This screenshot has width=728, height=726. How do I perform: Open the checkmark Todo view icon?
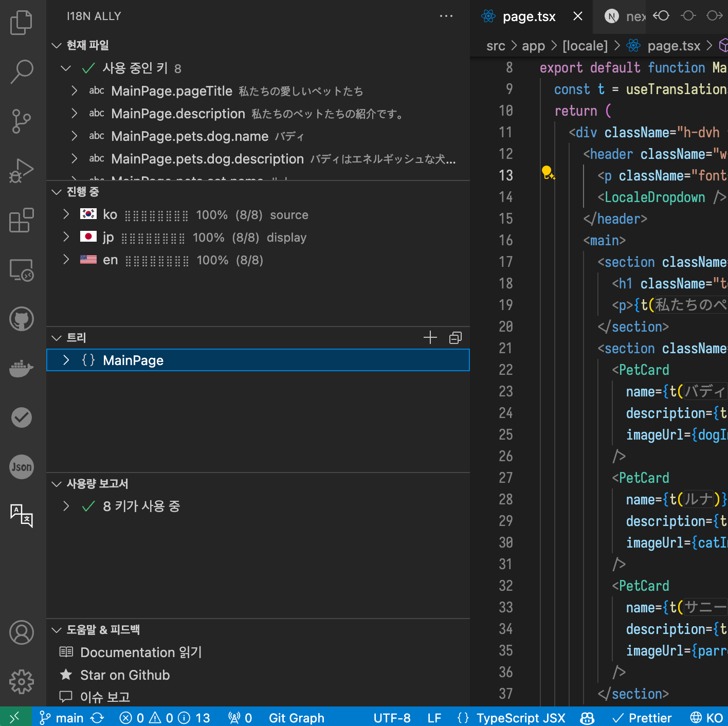pyautogui.click(x=21, y=418)
